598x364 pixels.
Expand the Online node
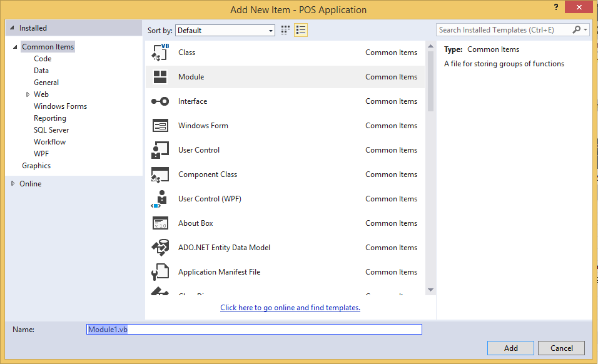(x=13, y=183)
